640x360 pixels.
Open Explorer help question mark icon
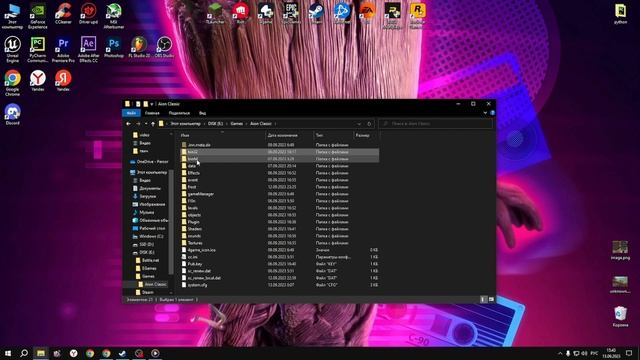point(492,113)
